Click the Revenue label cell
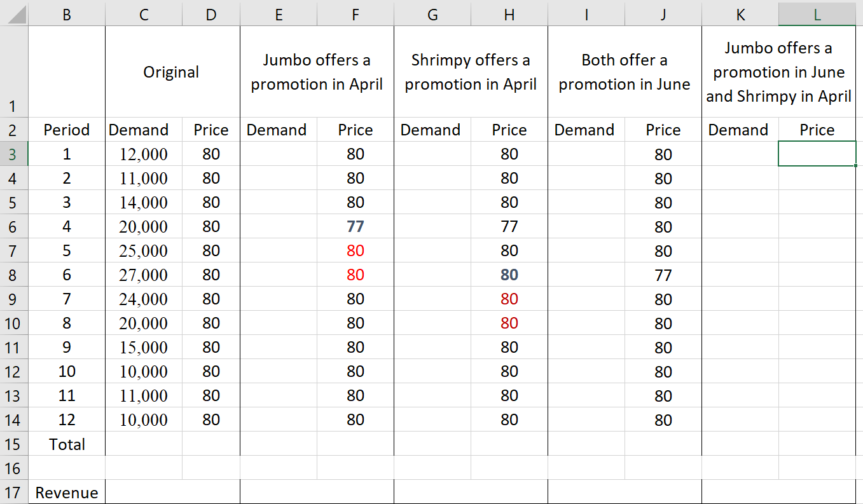 click(x=67, y=493)
